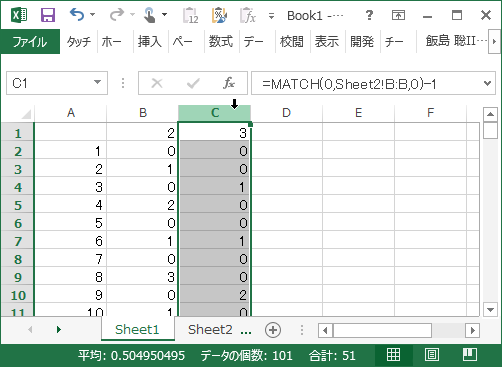The height and width of the screenshot is (367, 502).
Task: Click the Redo arrow icon
Action: pyautogui.click(x=117, y=15)
